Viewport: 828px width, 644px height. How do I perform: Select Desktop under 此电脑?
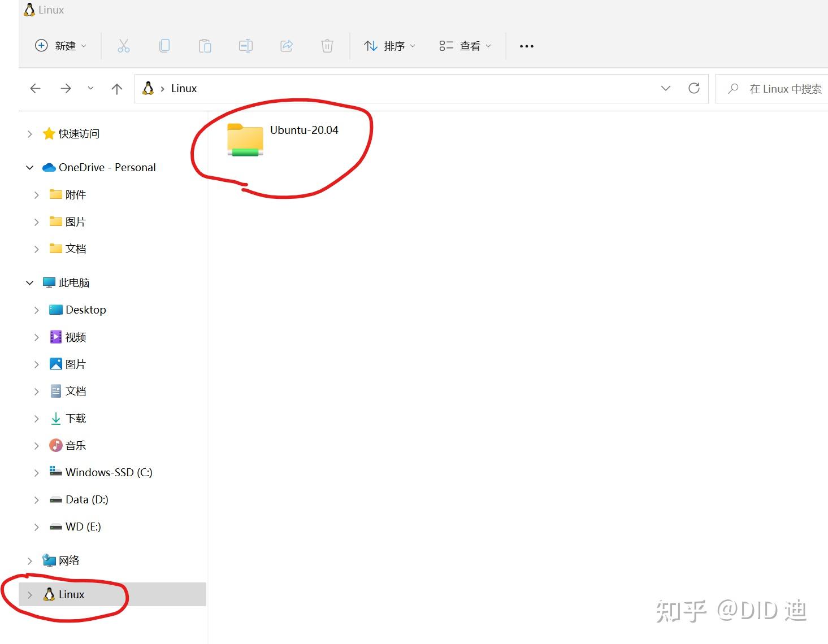coord(86,310)
